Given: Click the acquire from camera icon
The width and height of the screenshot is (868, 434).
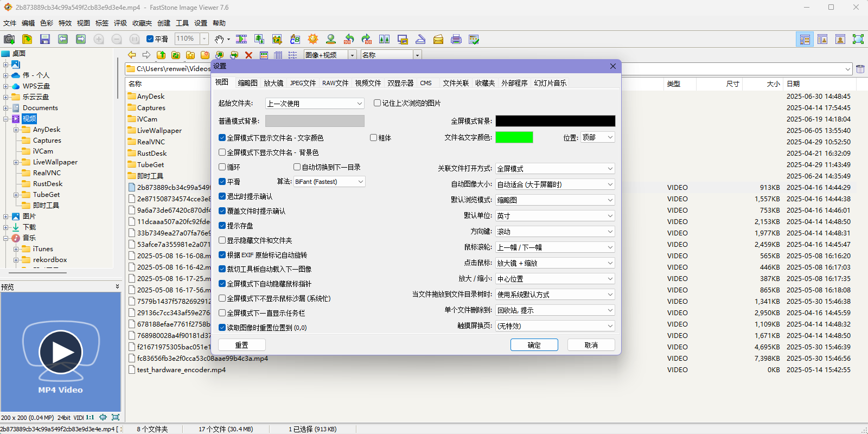Looking at the screenshot, I should (9, 39).
